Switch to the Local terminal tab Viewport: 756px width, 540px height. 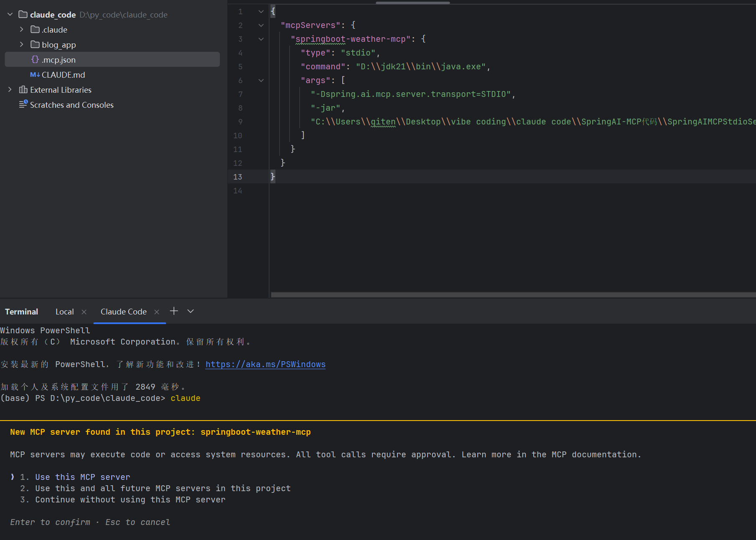(65, 312)
